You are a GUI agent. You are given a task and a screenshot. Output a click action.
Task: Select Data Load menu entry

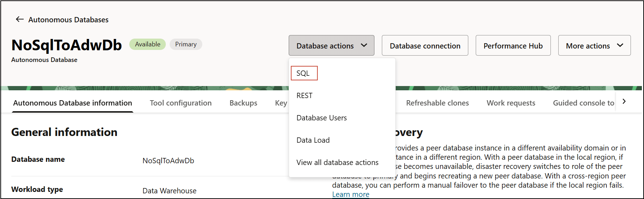click(x=313, y=140)
